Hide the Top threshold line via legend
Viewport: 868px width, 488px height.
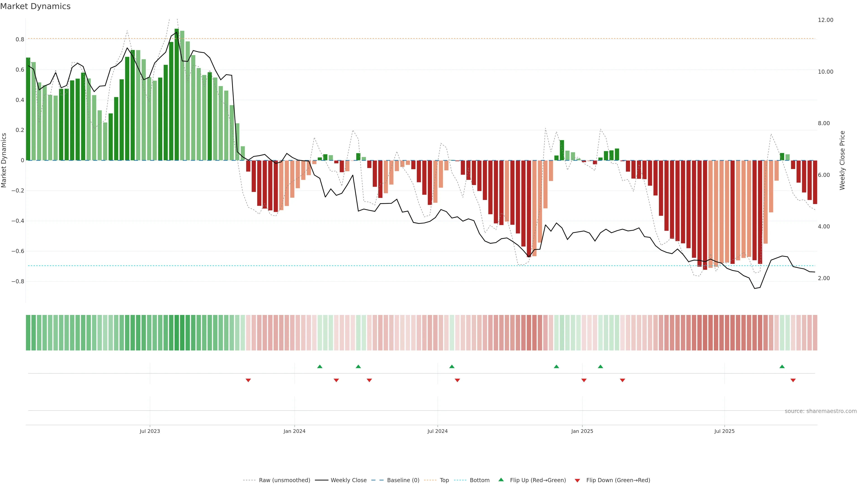[444, 480]
